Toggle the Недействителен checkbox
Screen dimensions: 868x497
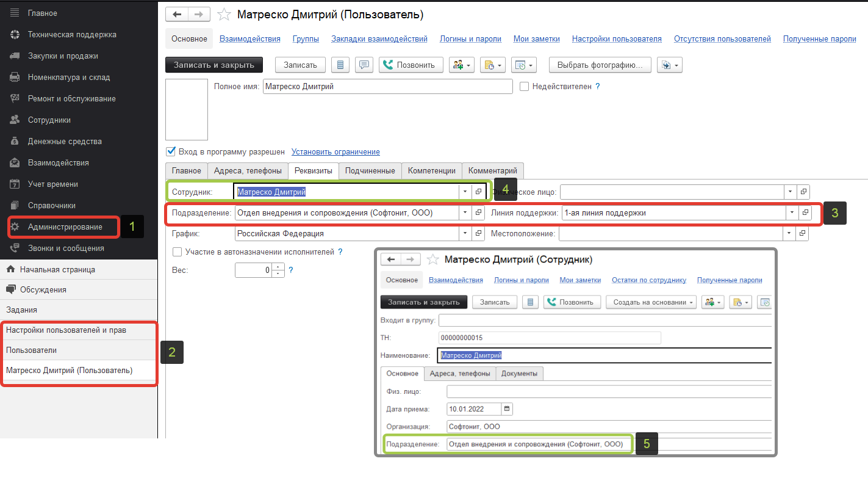click(524, 87)
